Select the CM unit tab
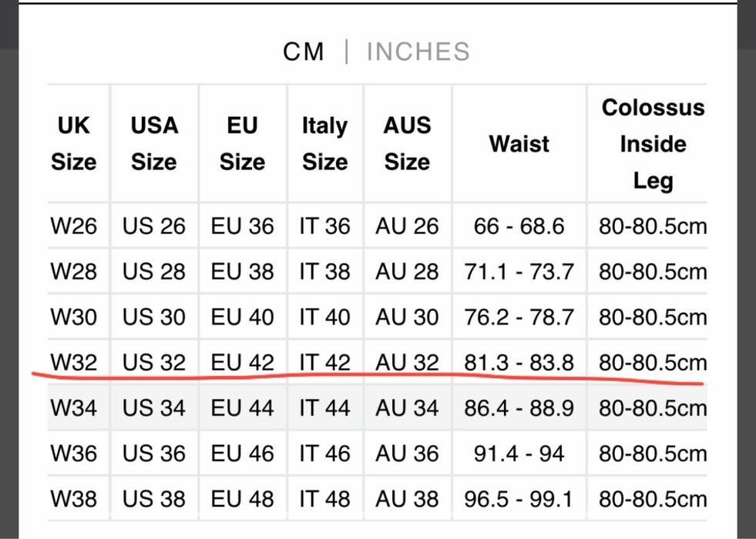The image size is (756, 539). (304, 52)
